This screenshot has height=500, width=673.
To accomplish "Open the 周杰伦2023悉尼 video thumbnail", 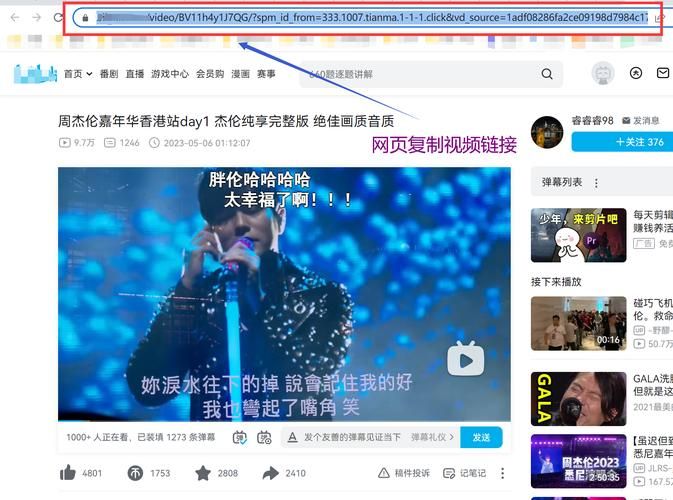I will (x=579, y=461).
